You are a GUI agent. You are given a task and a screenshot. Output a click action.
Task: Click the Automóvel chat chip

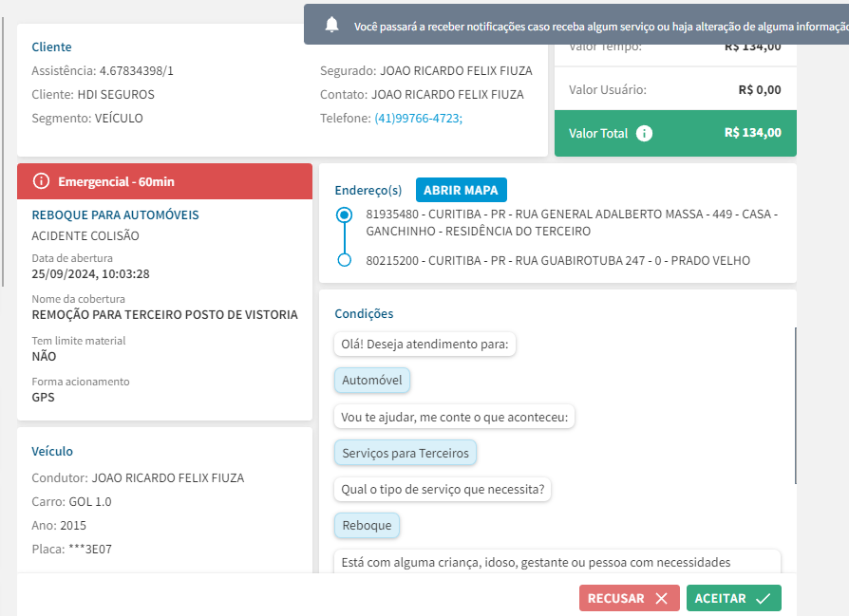coord(372,380)
